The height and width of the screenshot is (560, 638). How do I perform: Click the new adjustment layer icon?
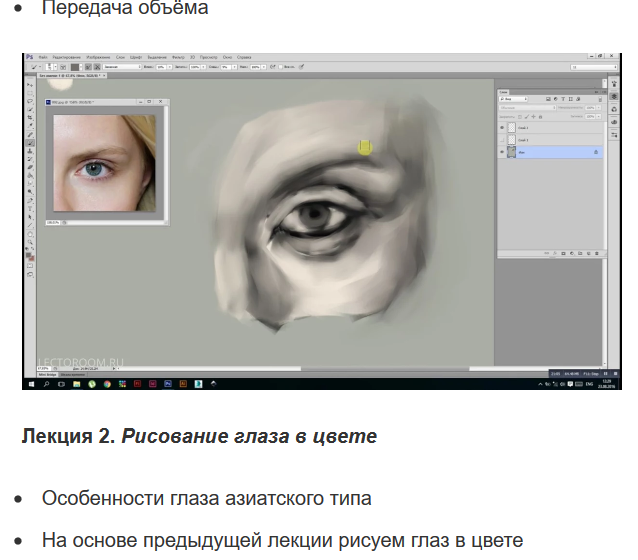(x=572, y=254)
